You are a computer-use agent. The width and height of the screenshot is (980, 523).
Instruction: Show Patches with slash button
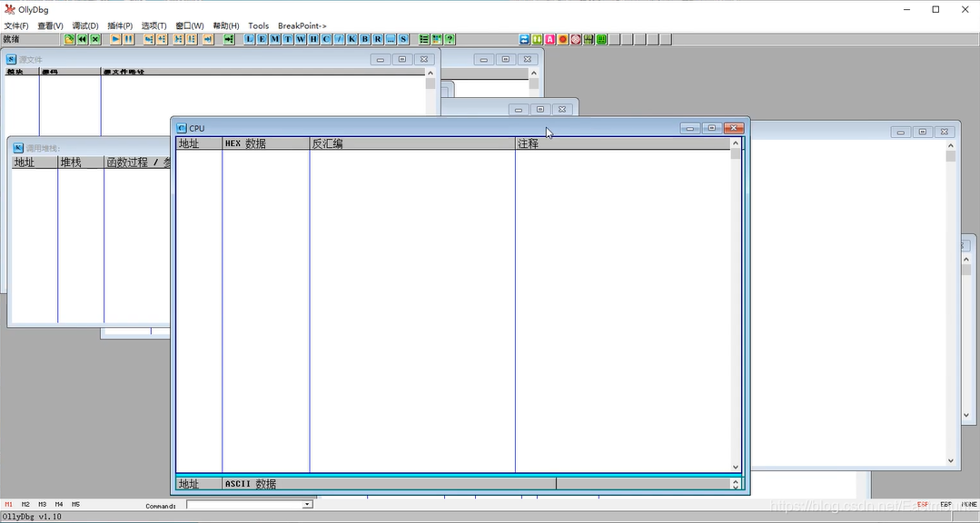click(x=340, y=39)
